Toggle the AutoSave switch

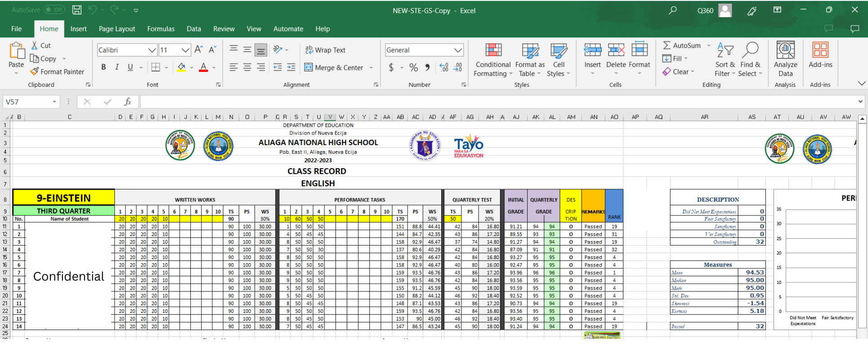click(x=54, y=10)
